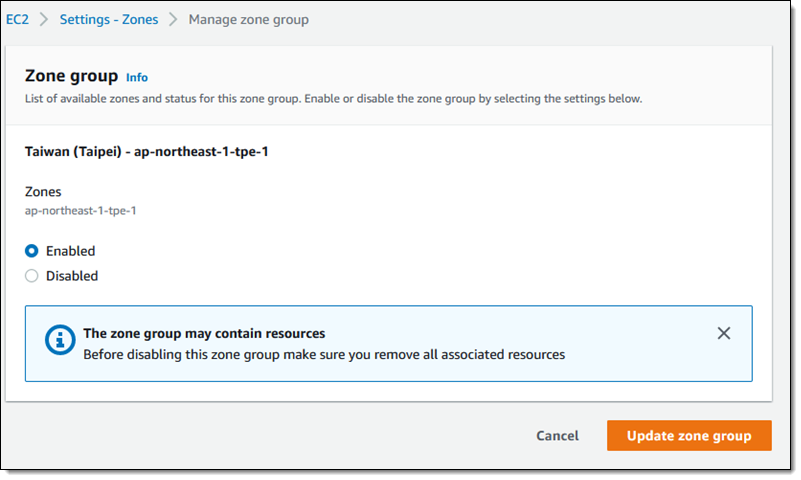
Task: Click the alert text about removing resources
Action: point(324,354)
